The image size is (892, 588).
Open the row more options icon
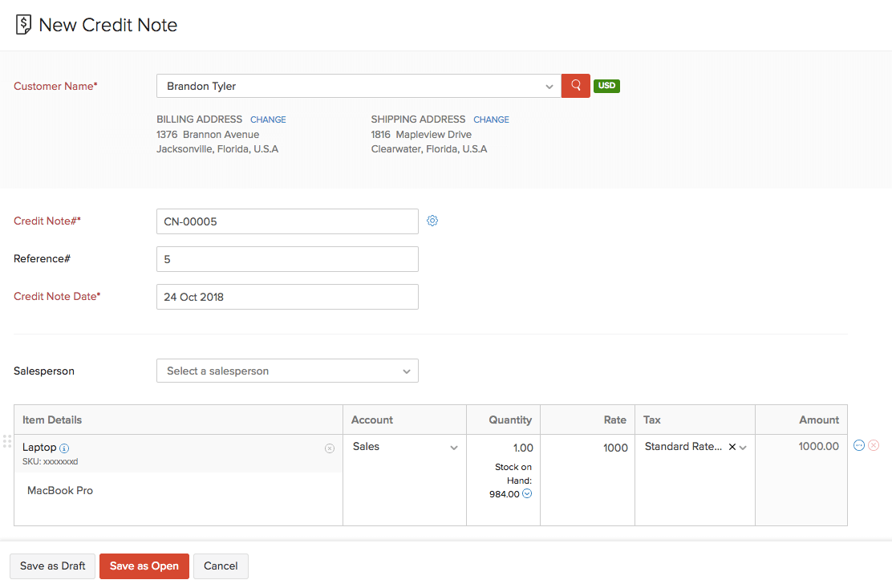(859, 446)
